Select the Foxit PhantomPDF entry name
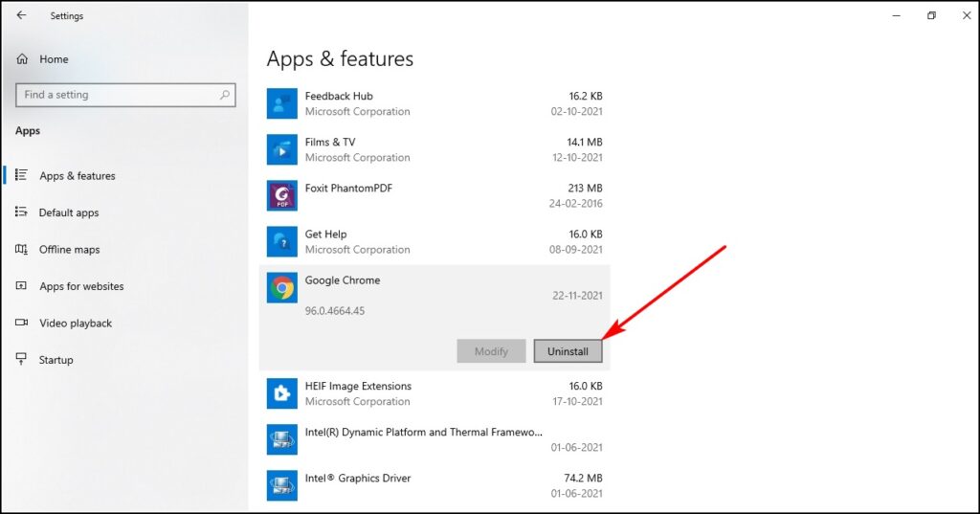 pos(348,189)
